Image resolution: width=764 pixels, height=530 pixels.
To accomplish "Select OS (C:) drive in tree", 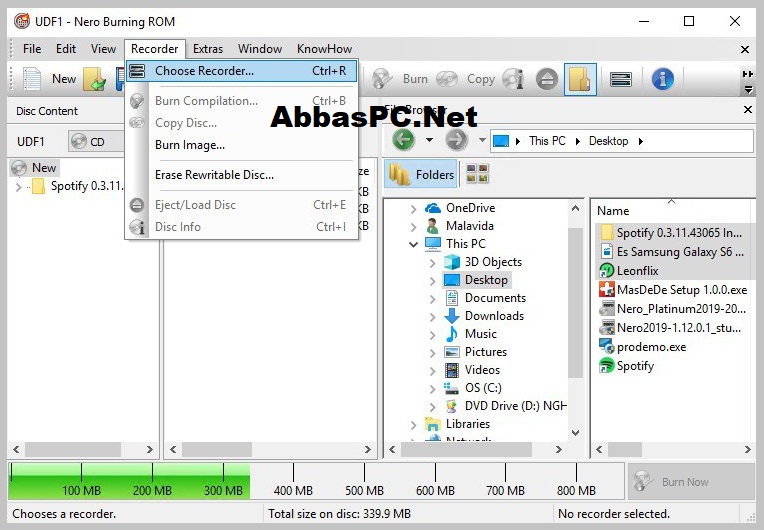I will [x=483, y=388].
